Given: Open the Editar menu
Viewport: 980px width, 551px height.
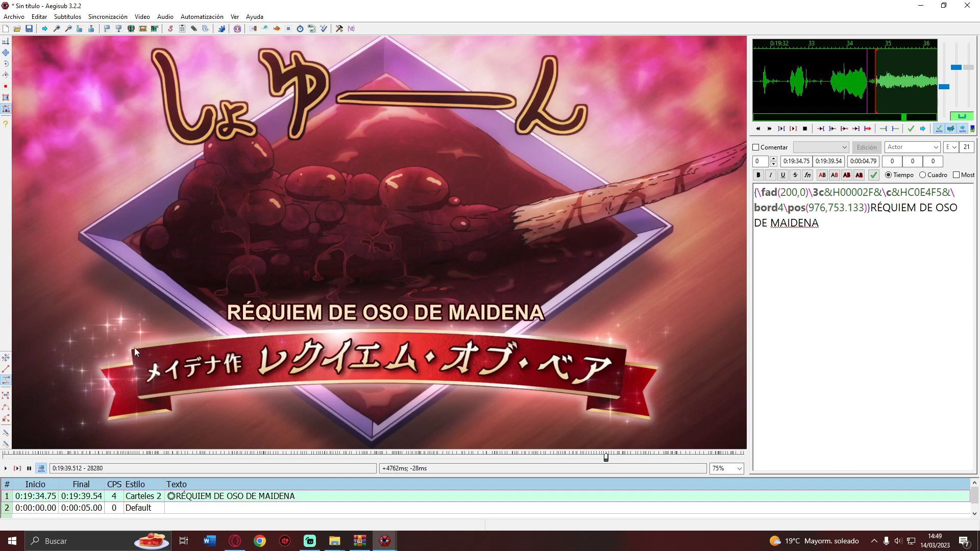Looking at the screenshot, I should 39,17.
